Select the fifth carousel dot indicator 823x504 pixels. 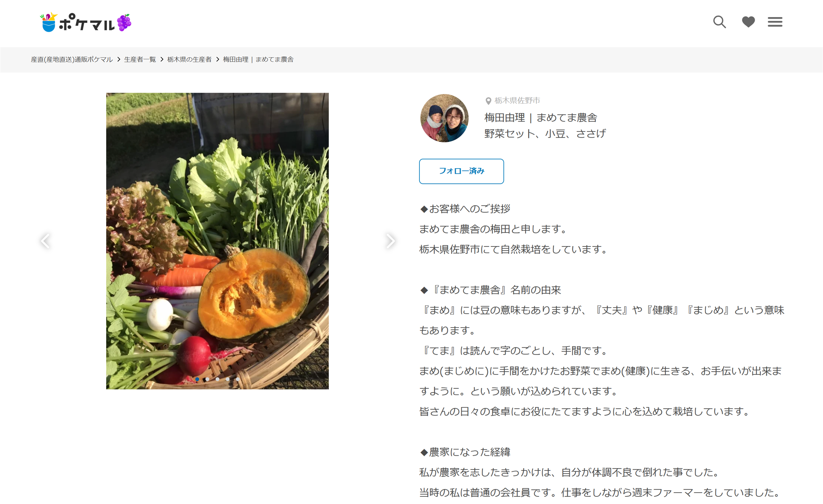coord(238,379)
